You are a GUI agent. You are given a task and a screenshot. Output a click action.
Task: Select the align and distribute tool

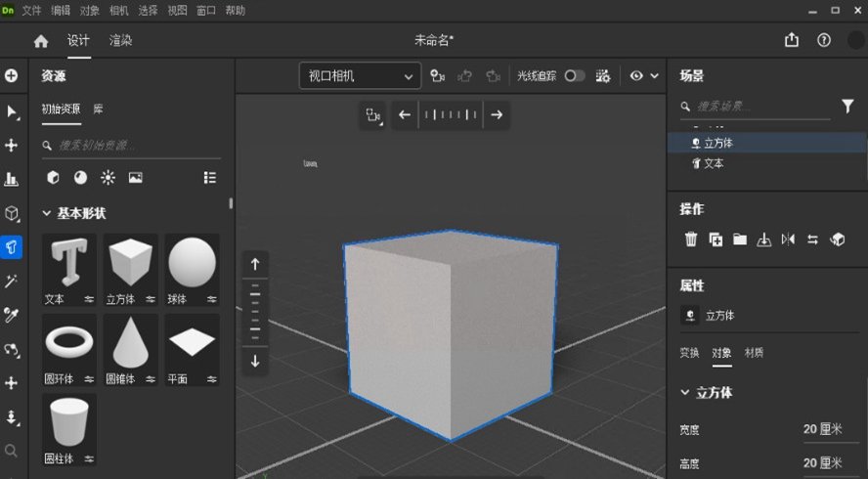click(x=11, y=179)
